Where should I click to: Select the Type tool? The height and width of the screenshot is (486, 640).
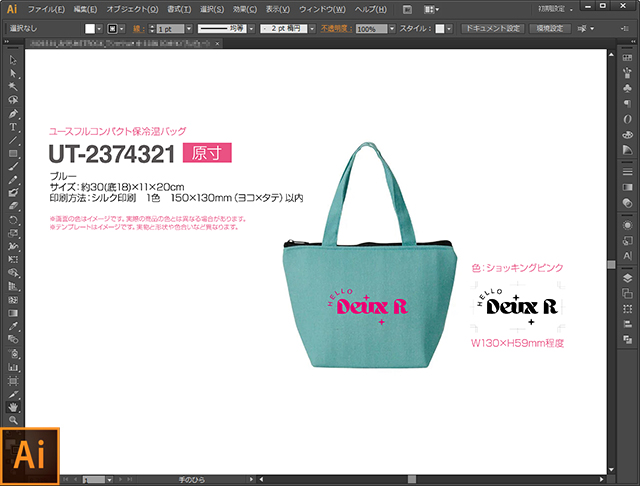tap(13, 127)
